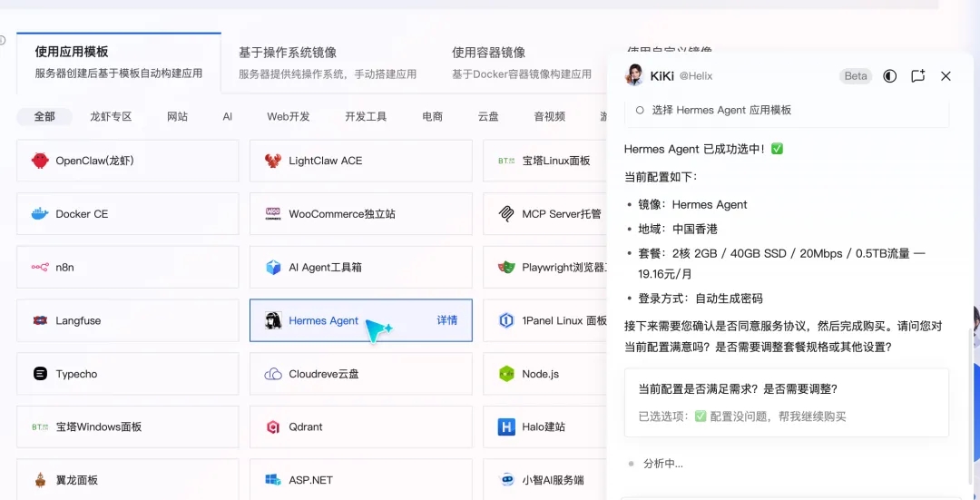
Task: Select the 音视频 category filter
Action: click(x=549, y=117)
